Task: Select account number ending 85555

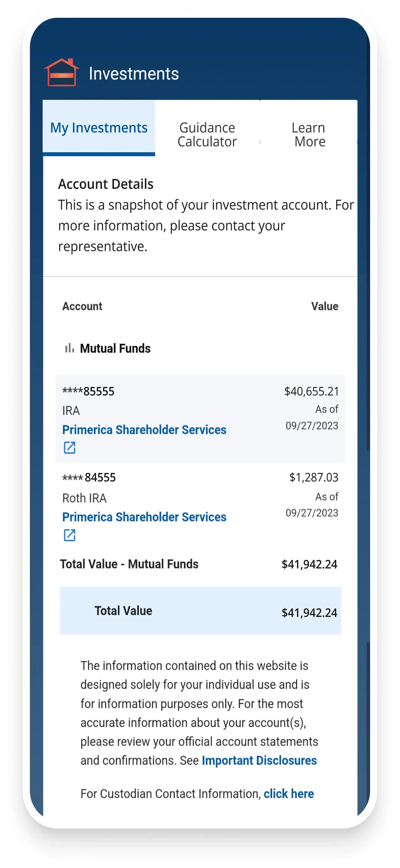Action: coord(89,391)
